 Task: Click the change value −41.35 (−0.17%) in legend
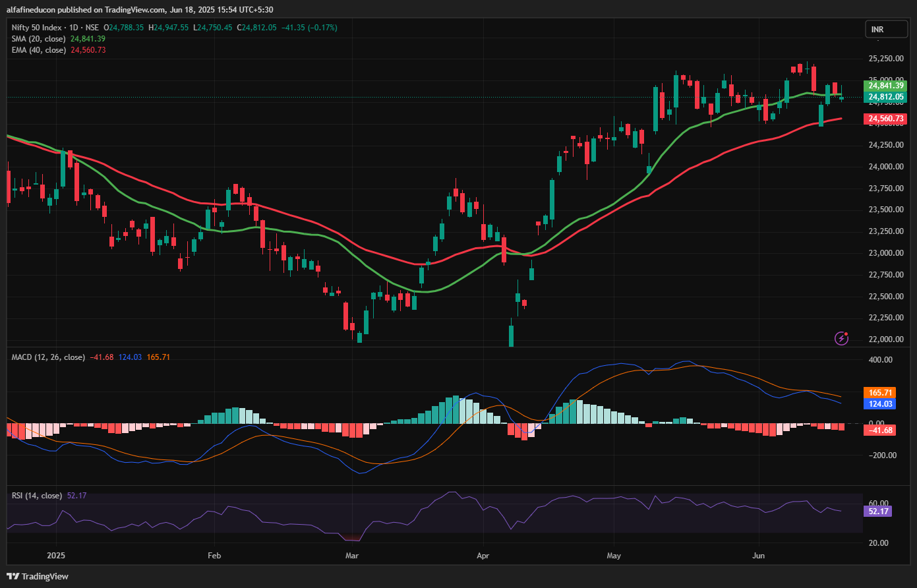click(x=309, y=27)
